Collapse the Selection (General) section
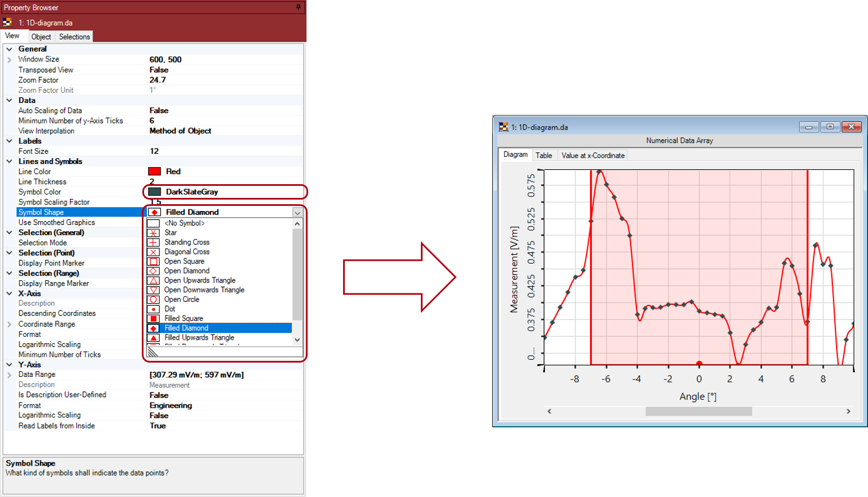This screenshot has height=497, width=868. (10, 233)
